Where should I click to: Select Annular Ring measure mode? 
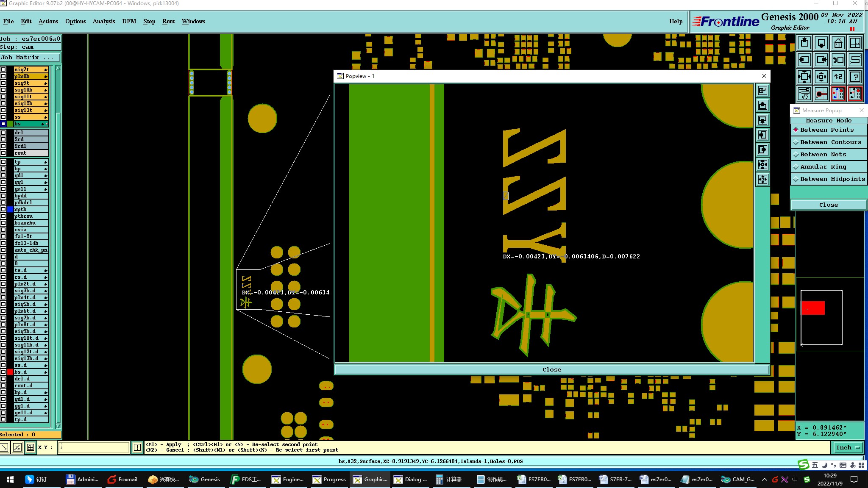pos(823,167)
